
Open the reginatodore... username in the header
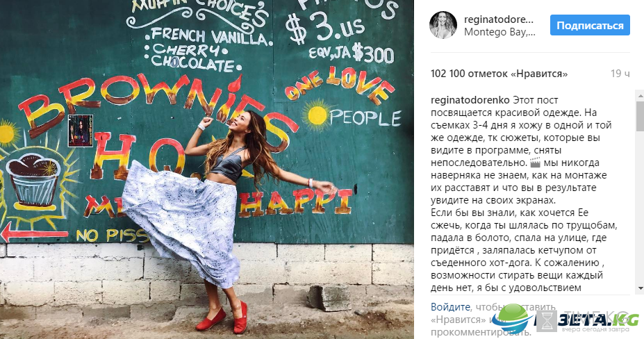[x=499, y=19]
